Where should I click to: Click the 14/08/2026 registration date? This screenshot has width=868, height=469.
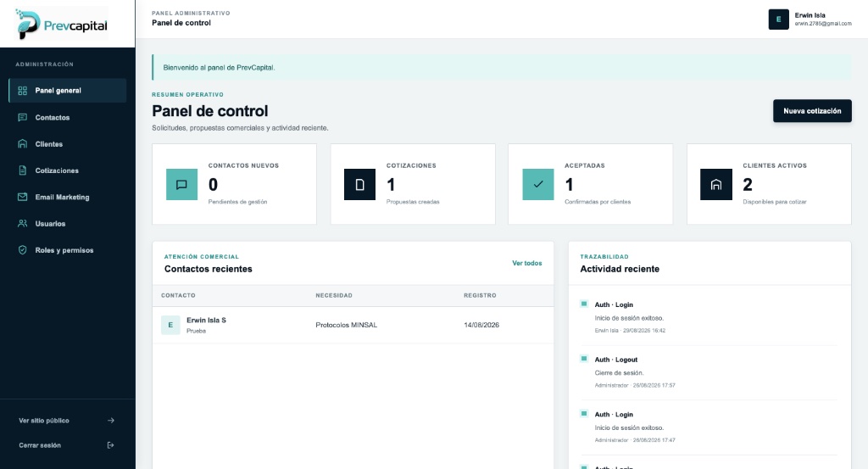click(x=481, y=325)
